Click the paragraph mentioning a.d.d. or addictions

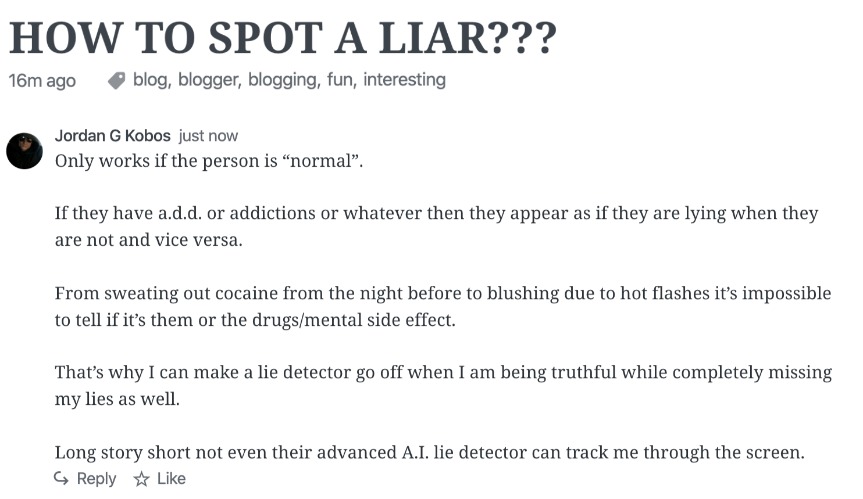[x=436, y=226]
